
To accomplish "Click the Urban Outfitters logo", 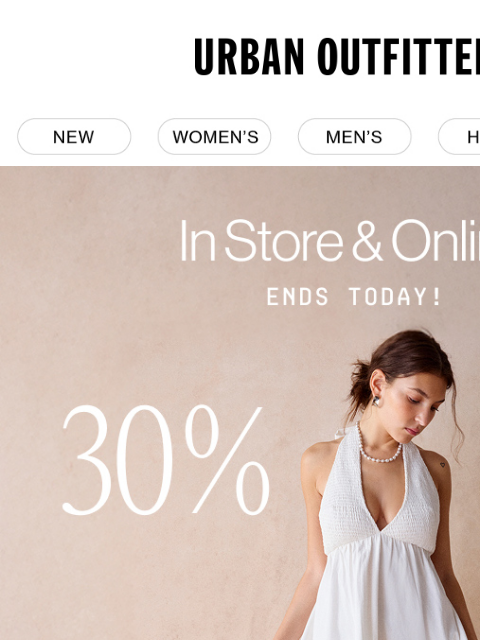I will point(337,56).
